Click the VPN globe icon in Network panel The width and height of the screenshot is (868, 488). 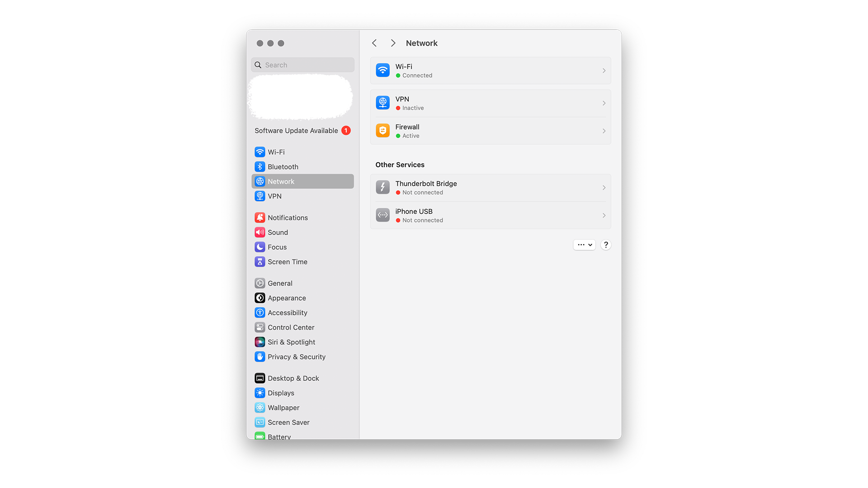(x=382, y=103)
